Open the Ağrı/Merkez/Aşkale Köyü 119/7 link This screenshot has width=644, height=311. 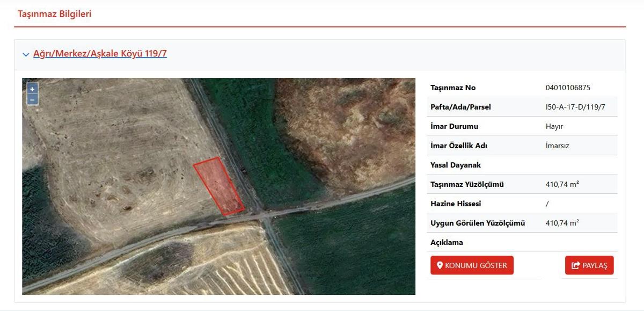[100, 54]
